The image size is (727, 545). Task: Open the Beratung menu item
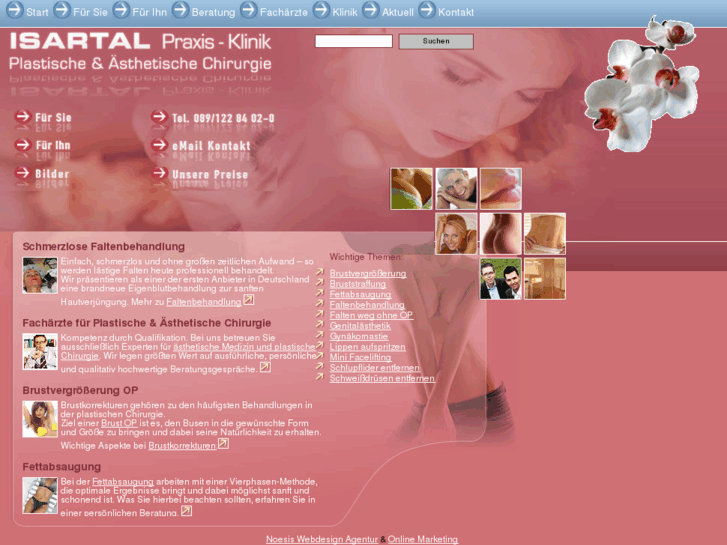coord(213,13)
